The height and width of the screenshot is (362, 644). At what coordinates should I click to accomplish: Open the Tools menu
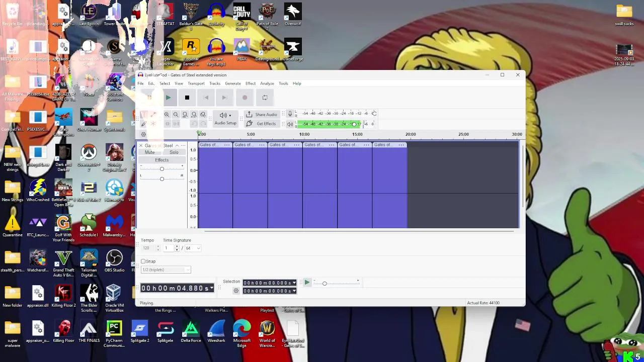[x=283, y=83]
